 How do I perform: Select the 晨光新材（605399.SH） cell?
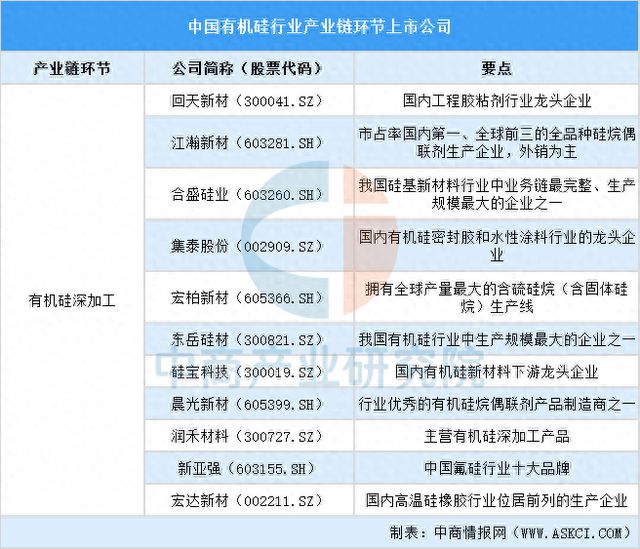click(248, 404)
